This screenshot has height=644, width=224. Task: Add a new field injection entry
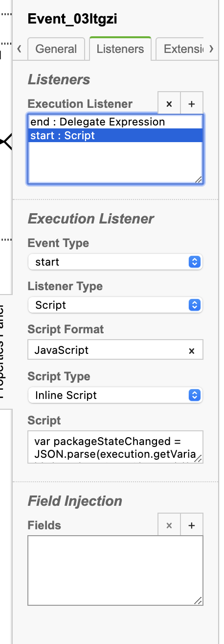tap(192, 525)
